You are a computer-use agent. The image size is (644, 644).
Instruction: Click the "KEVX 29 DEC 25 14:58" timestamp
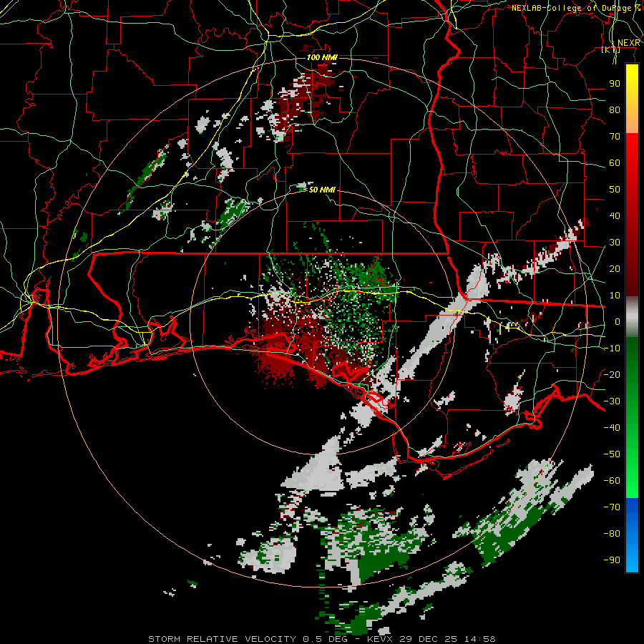(431, 639)
